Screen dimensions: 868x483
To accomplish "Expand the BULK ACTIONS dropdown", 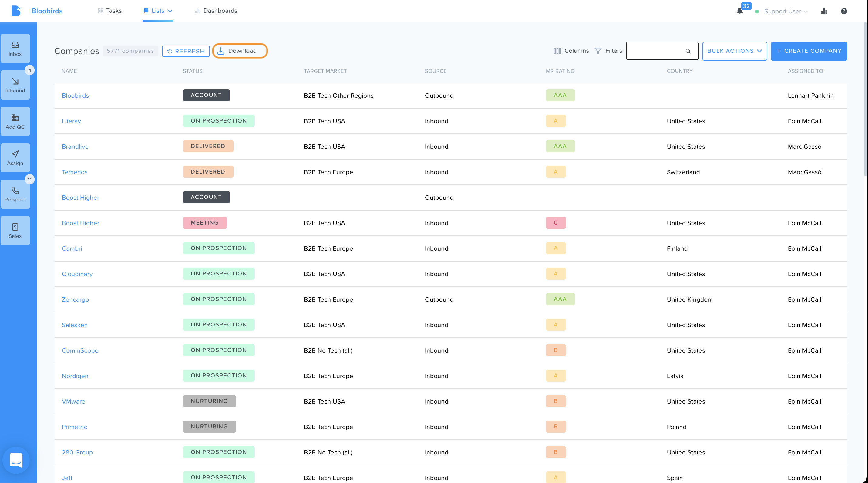I will (x=735, y=51).
